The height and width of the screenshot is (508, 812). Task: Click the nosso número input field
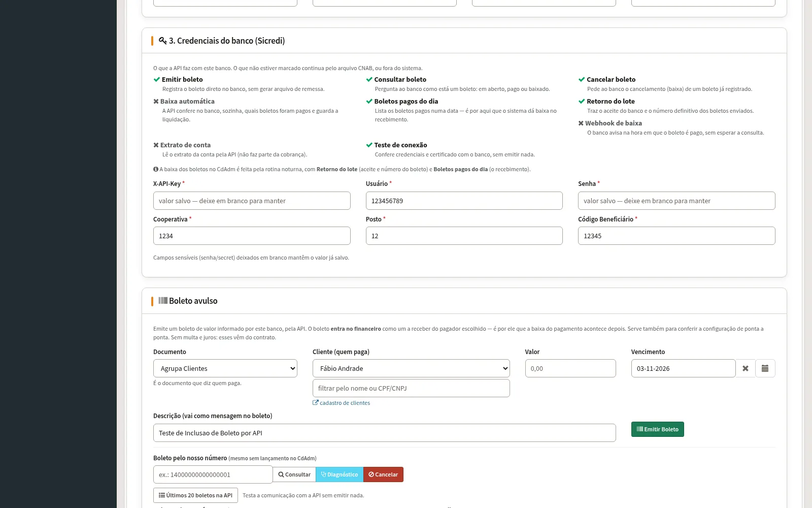213,474
